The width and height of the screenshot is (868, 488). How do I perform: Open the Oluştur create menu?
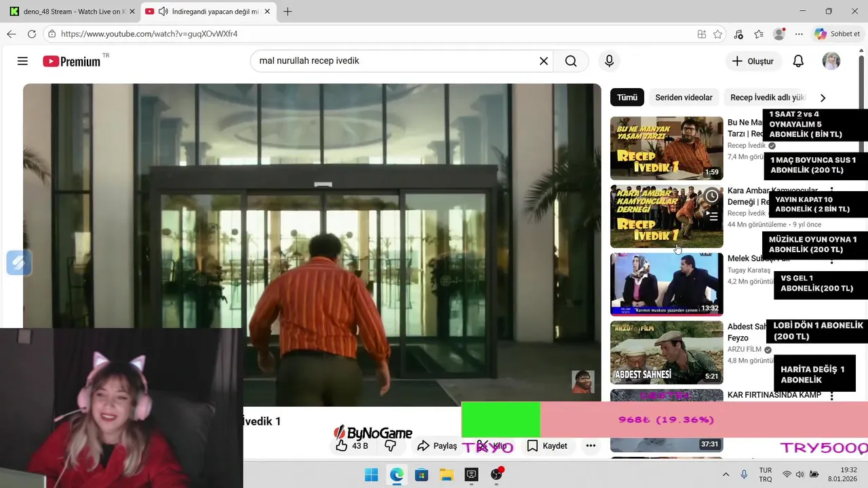point(753,61)
